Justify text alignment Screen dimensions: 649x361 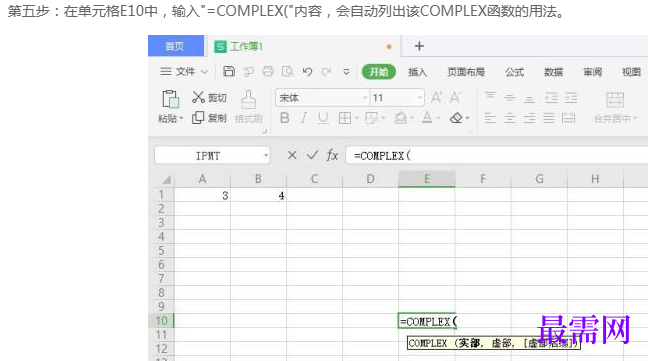[x=549, y=118]
